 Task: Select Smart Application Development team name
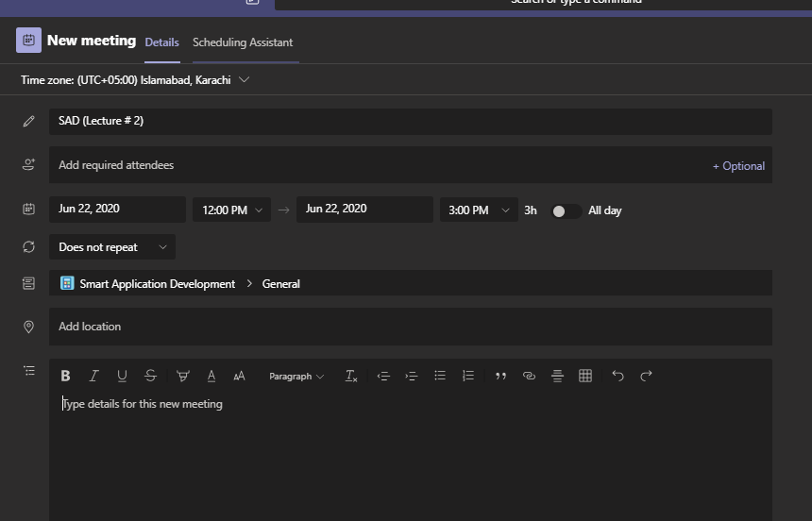(x=158, y=284)
